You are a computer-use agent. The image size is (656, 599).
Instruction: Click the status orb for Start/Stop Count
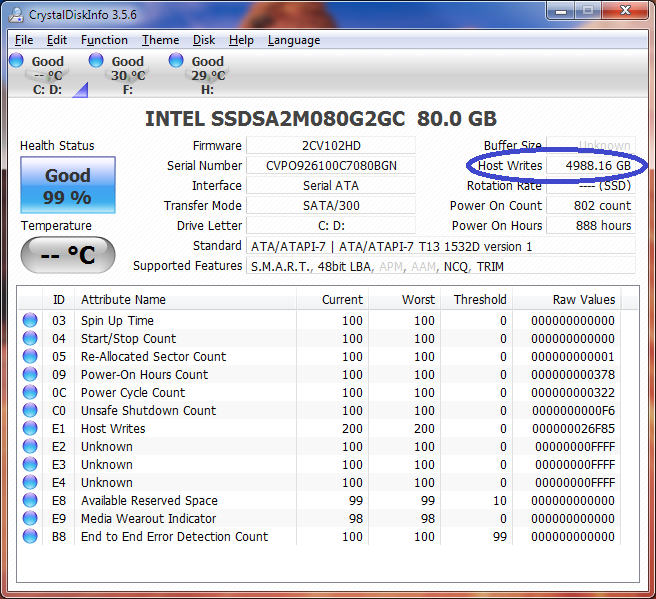[30, 338]
